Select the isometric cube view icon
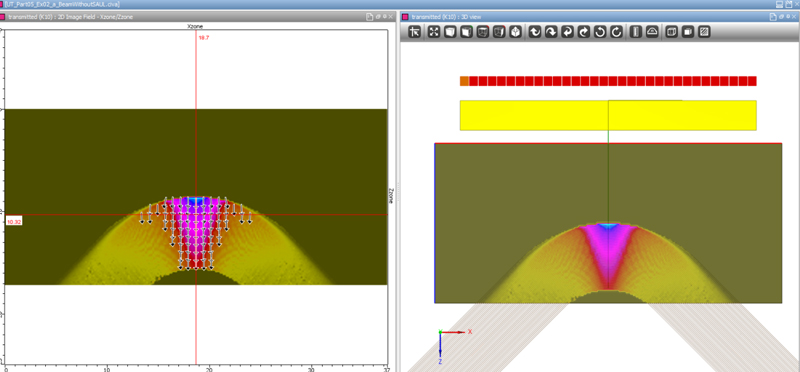 click(516, 32)
